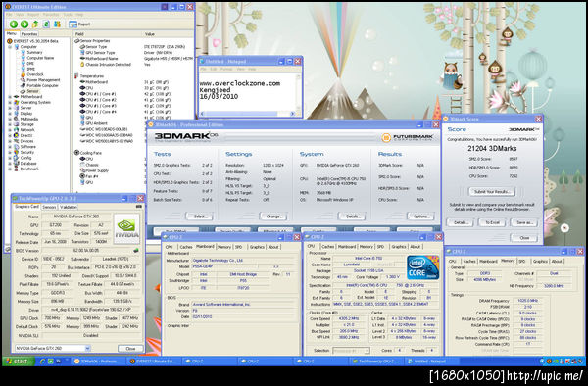
Task: Click the NVIDIA logo in GPU-Z
Action: [x=126, y=228]
